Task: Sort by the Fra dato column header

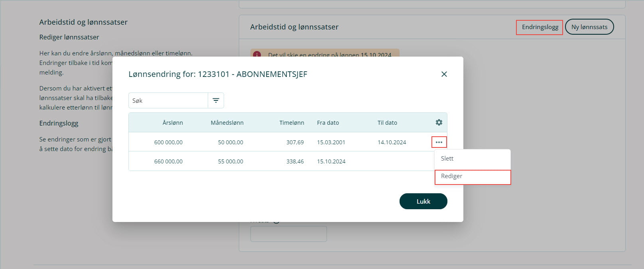Action: coord(328,123)
